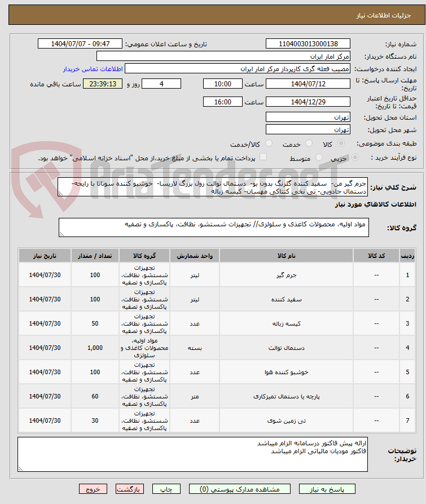The width and height of the screenshot is (426, 504).
Task: Click the announcement date-time field 1404/07/07 - 09:47
Action: (80, 43)
